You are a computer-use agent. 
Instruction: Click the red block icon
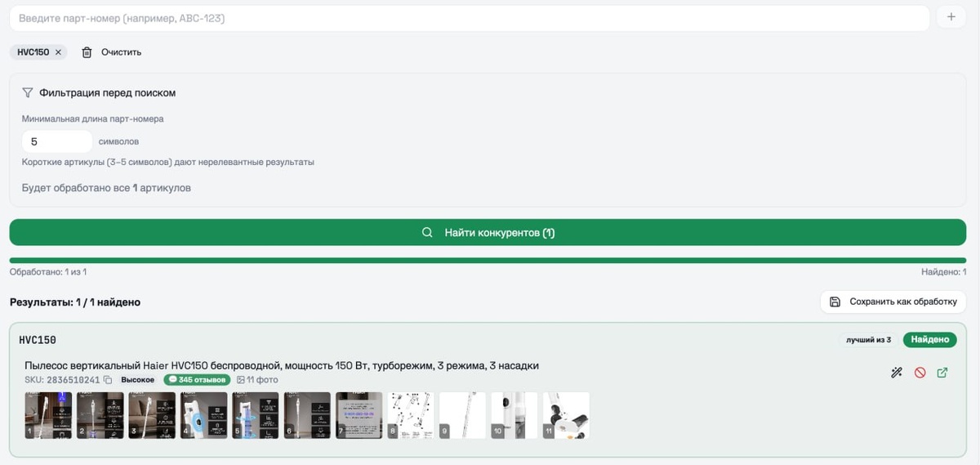920,373
